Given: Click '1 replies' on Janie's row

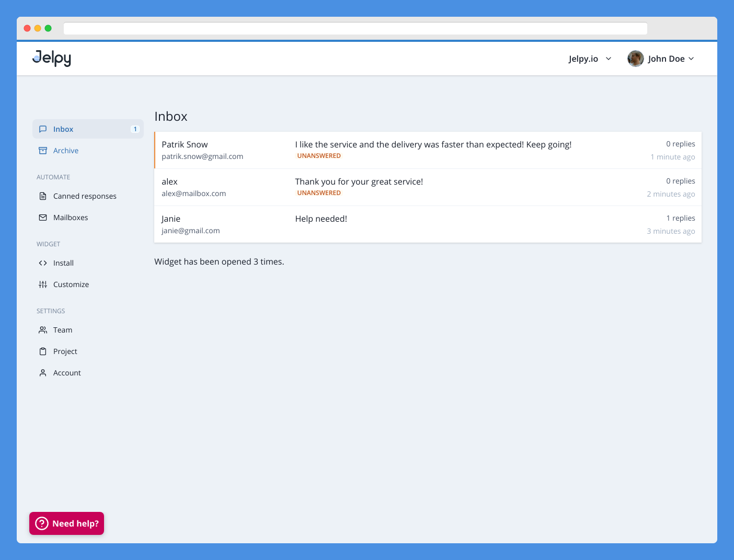Looking at the screenshot, I should [681, 218].
